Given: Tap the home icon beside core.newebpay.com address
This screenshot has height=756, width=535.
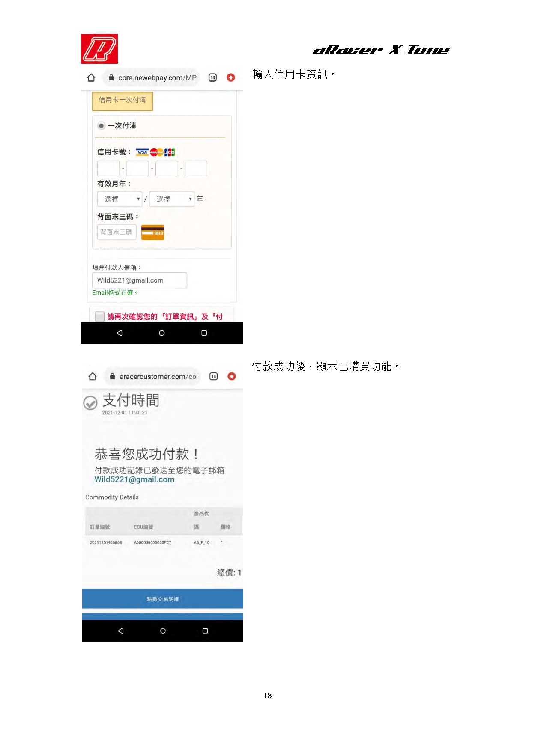Looking at the screenshot, I should tap(91, 77).
